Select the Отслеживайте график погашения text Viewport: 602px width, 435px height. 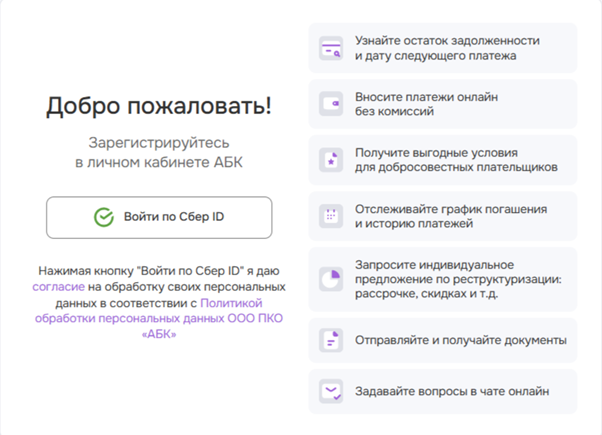click(x=451, y=209)
